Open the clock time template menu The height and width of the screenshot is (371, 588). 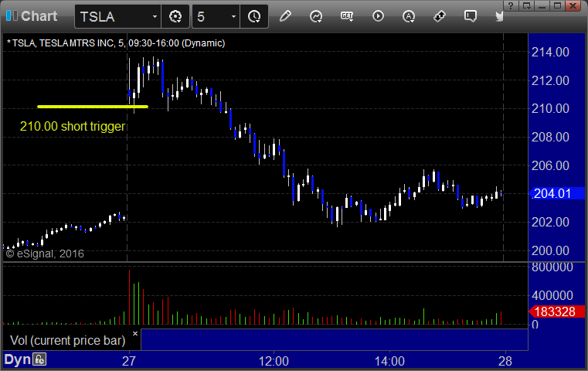coord(254,16)
